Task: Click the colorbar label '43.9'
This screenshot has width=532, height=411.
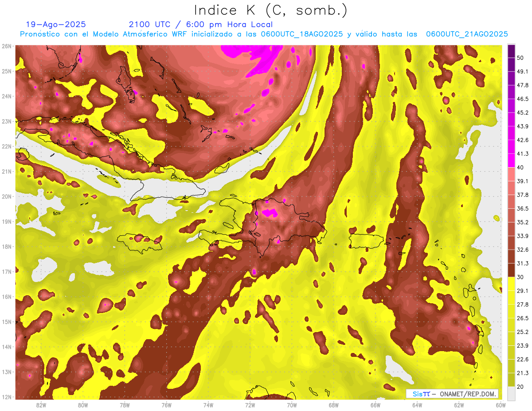Action: [522, 126]
